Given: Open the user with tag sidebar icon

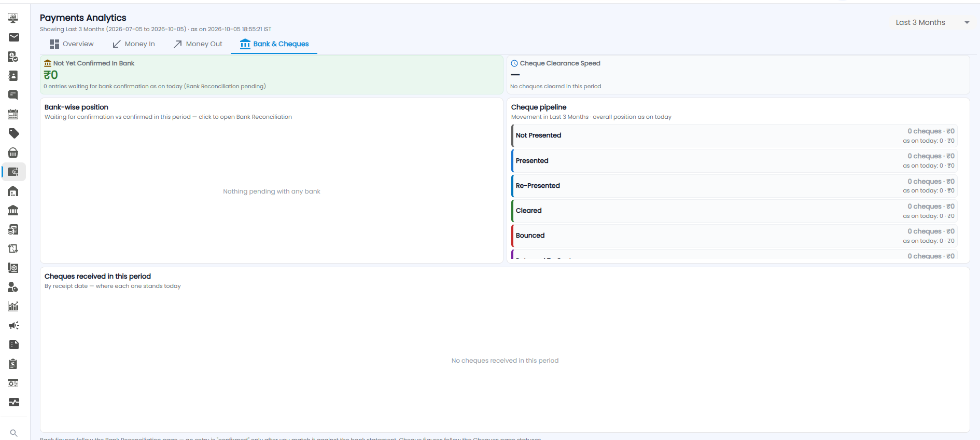Looking at the screenshot, I should tap(13, 287).
